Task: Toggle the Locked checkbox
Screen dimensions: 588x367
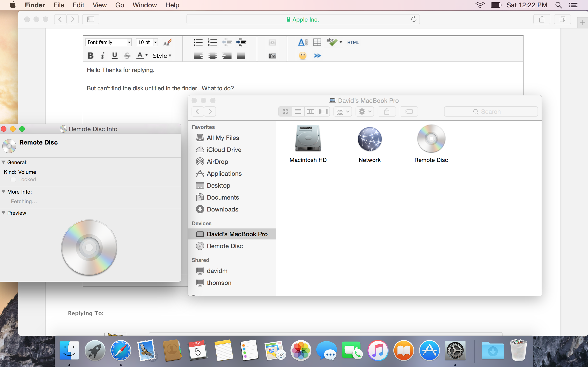Action: pos(13,179)
